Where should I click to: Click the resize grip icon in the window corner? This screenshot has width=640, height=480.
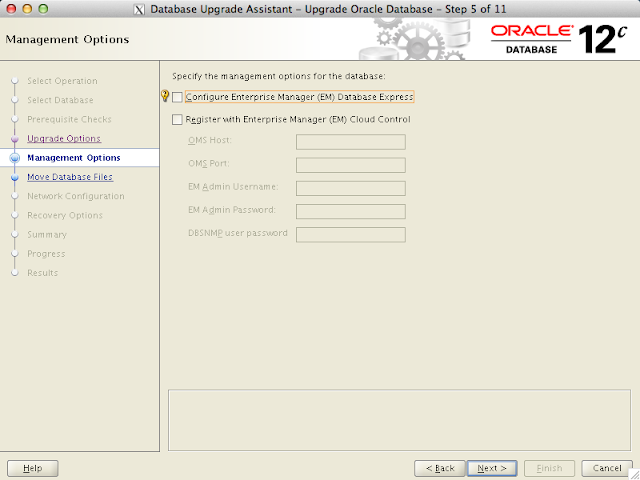tap(634, 474)
